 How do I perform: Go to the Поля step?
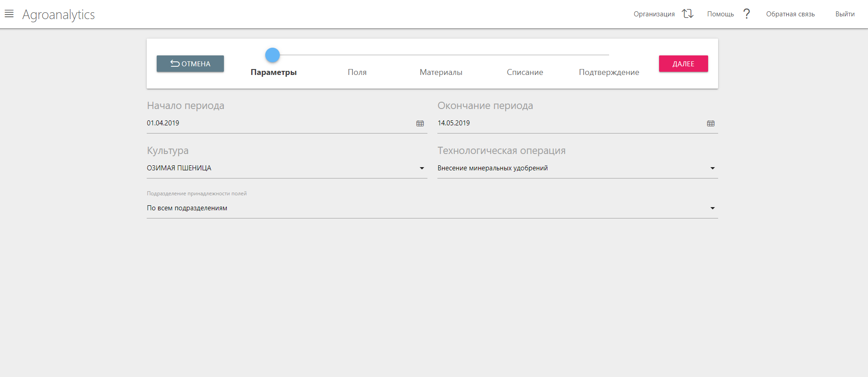pyautogui.click(x=357, y=72)
